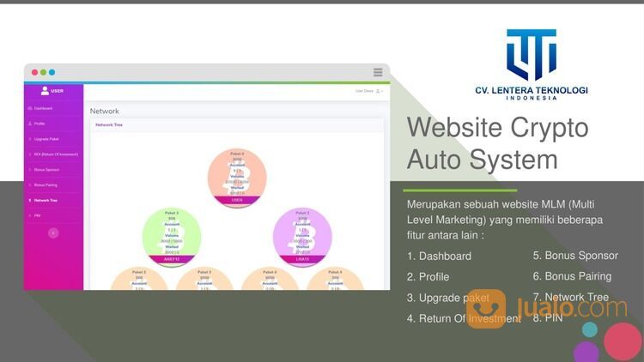Open the PIN sidebar item
644x362 pixels.
coord(37,215)
